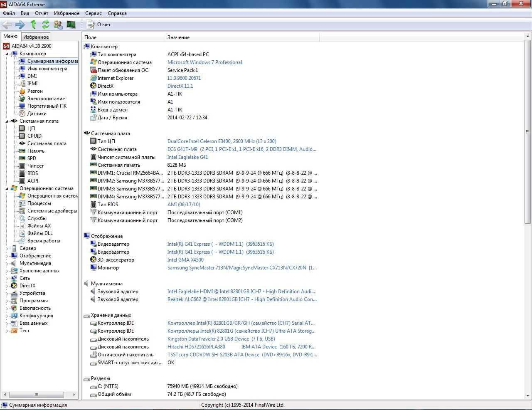Open Microsoft Windows 7 Professional link

(204, 62)
